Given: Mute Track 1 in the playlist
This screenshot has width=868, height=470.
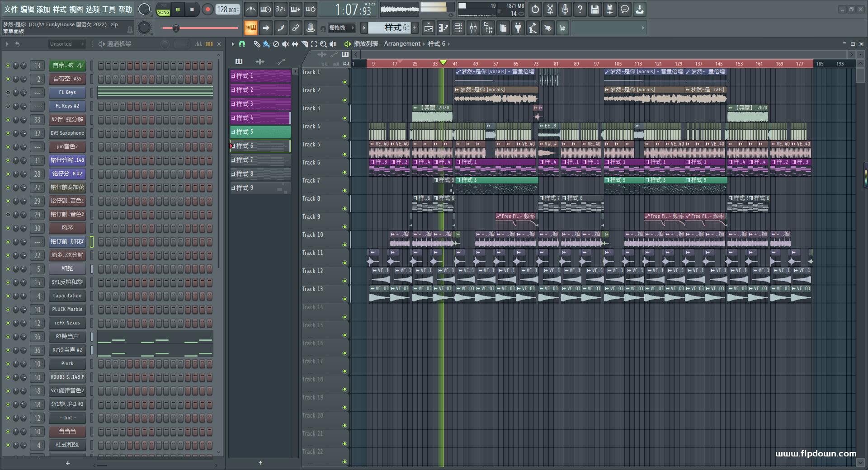Looking at the screenshot, I should (x=345, y=82).
